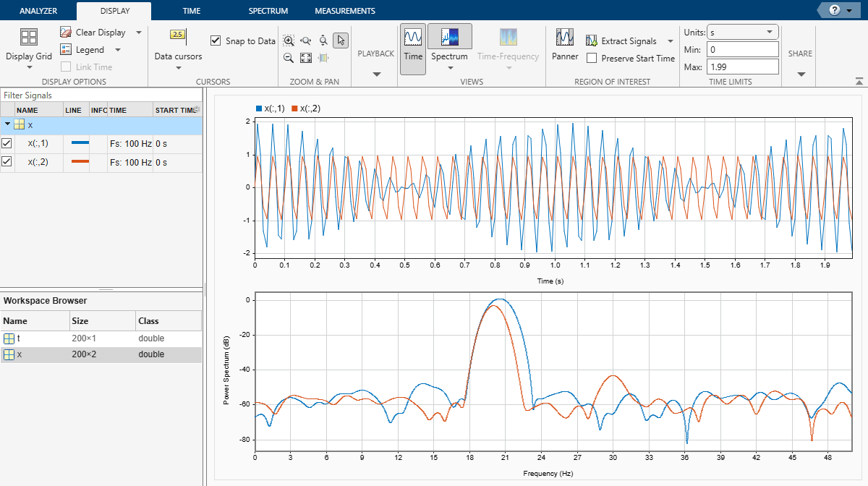Click the x signal group table icon
This screenshot has width=868, height=486.
click(x=20, y=125)
